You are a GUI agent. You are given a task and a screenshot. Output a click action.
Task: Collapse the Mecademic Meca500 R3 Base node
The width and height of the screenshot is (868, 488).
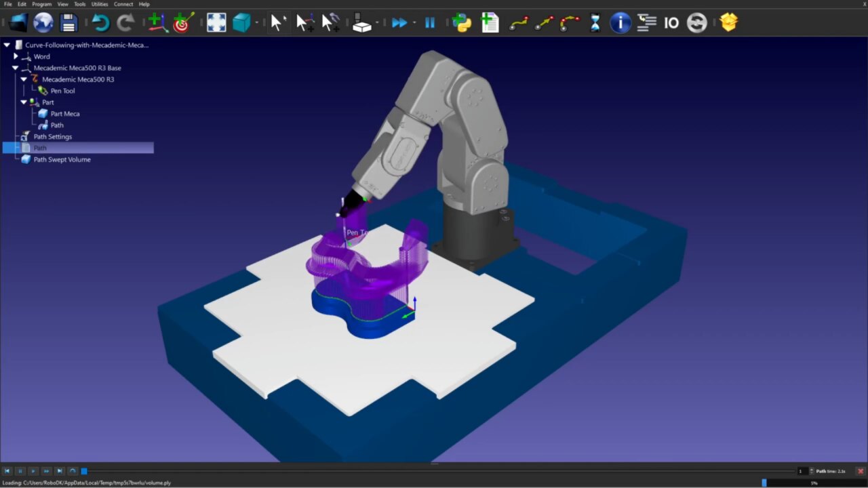15,68
